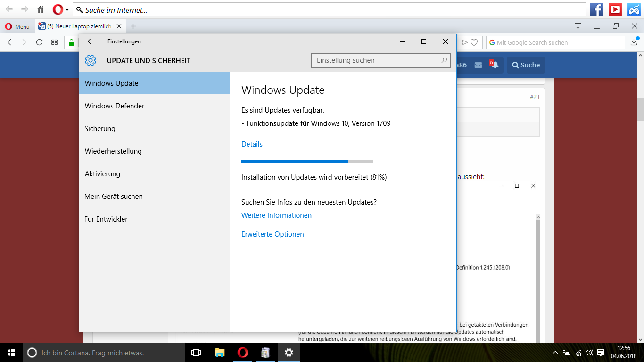This screenshot has width=644, height=362.
Task: Go back using the Settings back arrow
Action: coord(91,41)
